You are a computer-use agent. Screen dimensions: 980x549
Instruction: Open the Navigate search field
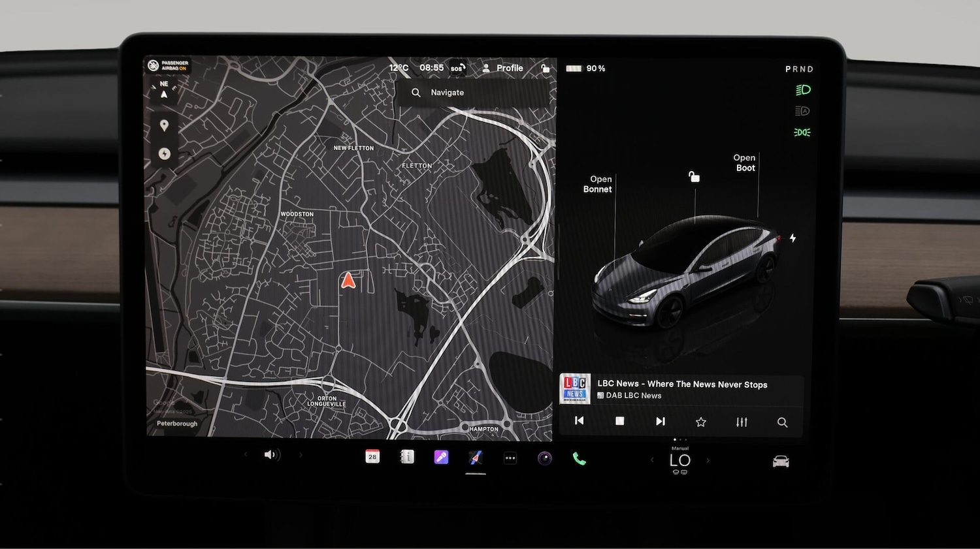click(446, 92)
